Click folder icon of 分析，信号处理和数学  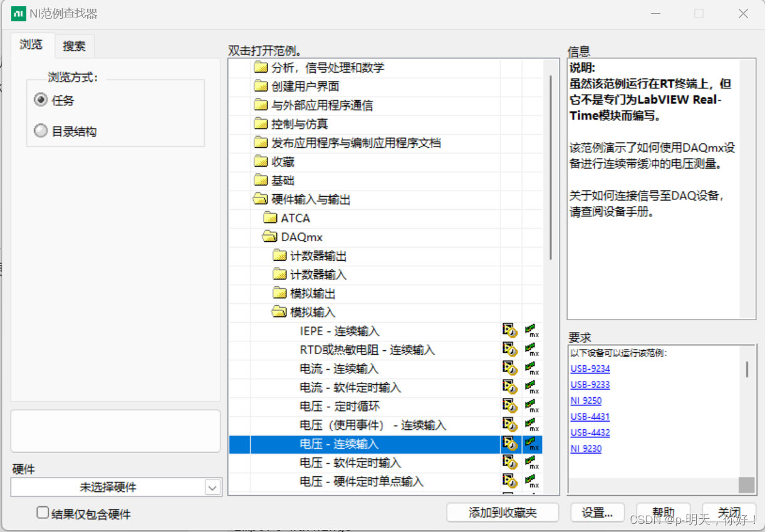coord(261,68)
